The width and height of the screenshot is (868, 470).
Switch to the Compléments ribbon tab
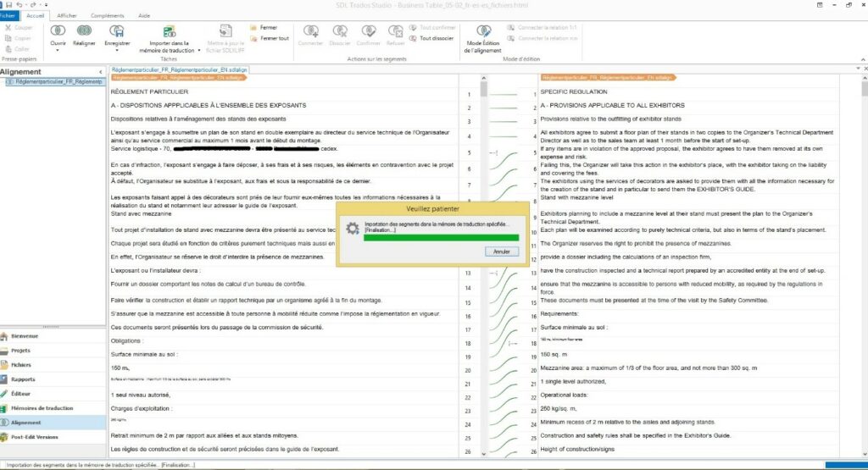tap(108, 15)
